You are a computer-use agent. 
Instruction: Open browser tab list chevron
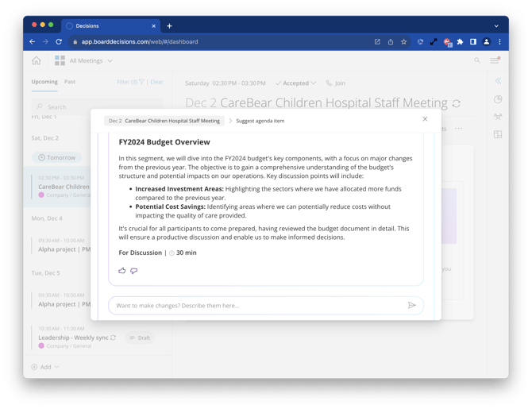(496, 26)
